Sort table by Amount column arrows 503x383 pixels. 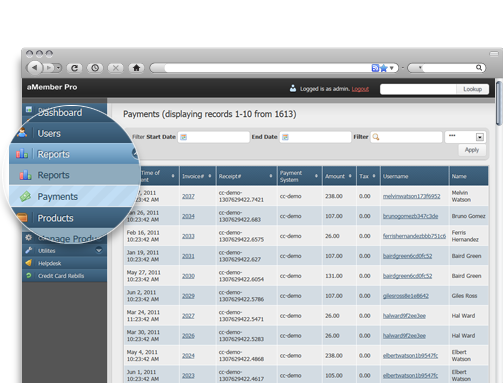[x=350, y=176]
